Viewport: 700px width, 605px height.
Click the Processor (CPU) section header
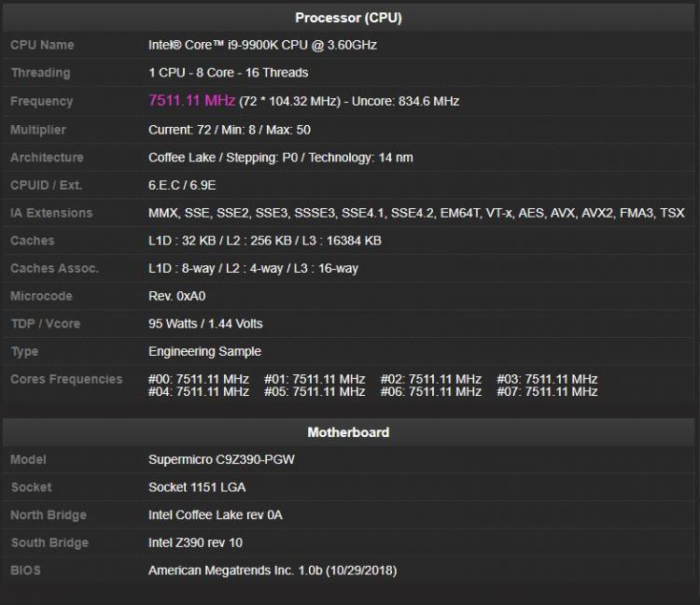[x=348, y=18]
